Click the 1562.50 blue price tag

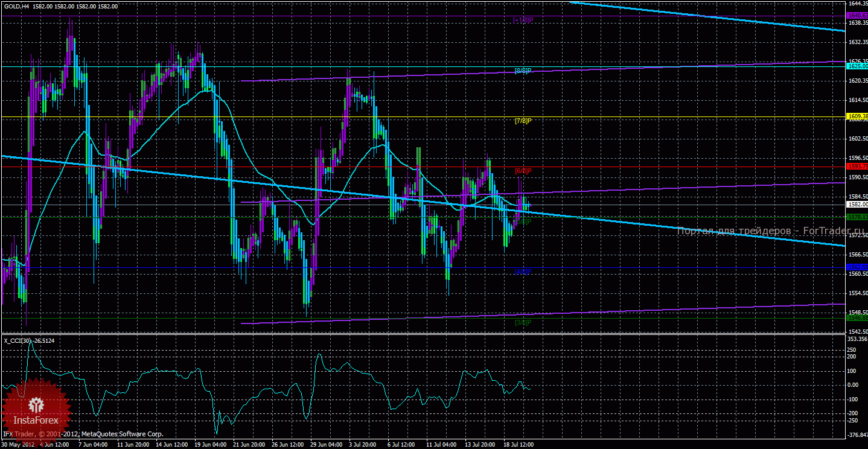(x=857, y=267)
